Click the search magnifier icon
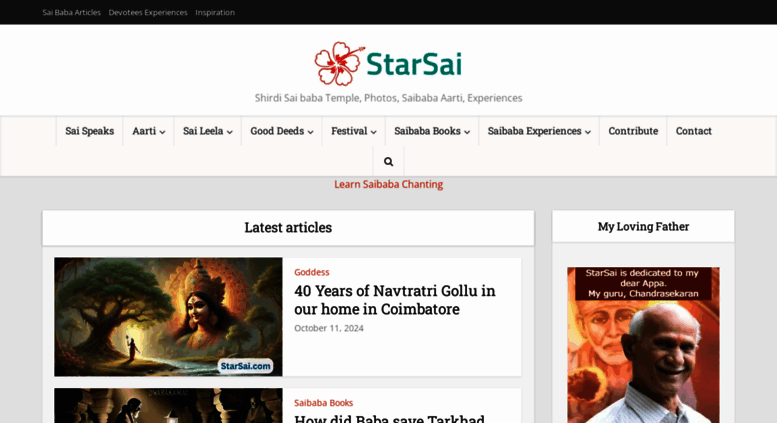 click(x=388, y=161)
